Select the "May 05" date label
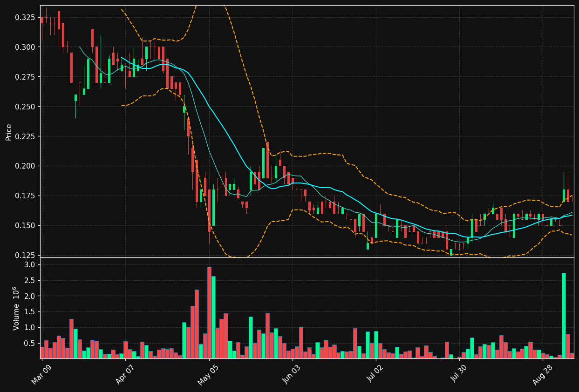This screenshot has width=579, height=392. tap(208, 375)
